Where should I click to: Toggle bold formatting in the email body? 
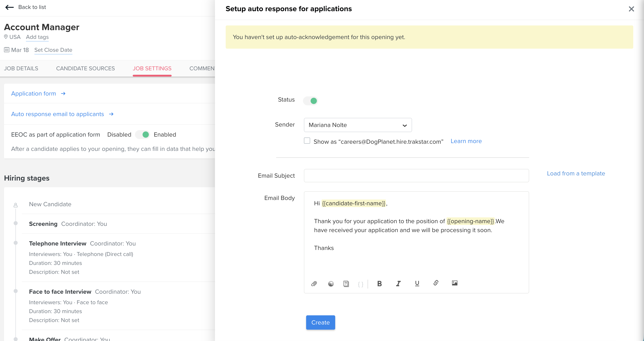click(379, 283)
